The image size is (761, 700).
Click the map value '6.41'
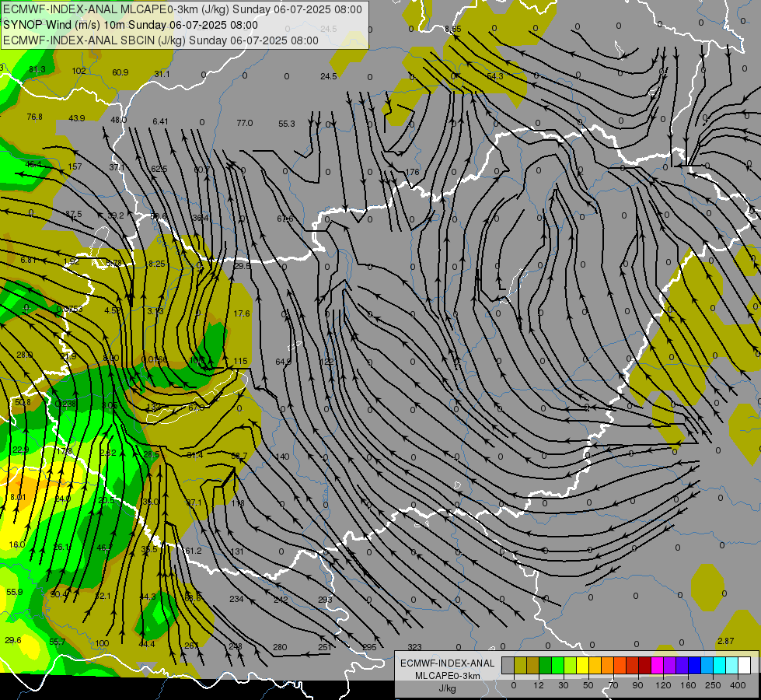(160, 121)
